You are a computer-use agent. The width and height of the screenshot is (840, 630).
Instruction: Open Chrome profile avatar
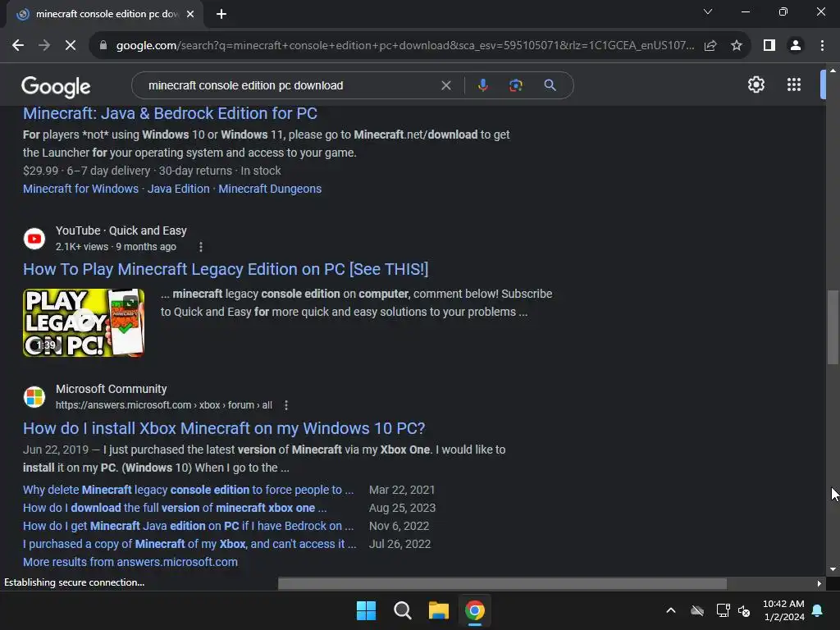pos(796,46)
